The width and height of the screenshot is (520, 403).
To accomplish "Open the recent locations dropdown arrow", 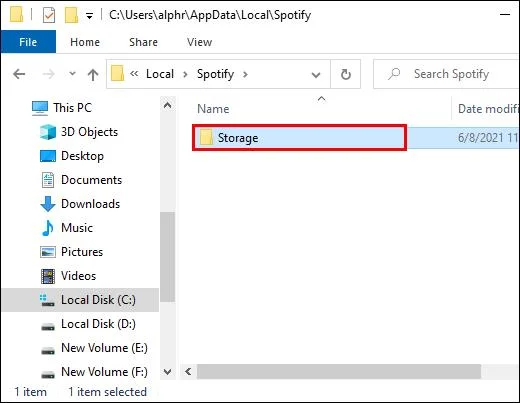I will tap(72, 74).
